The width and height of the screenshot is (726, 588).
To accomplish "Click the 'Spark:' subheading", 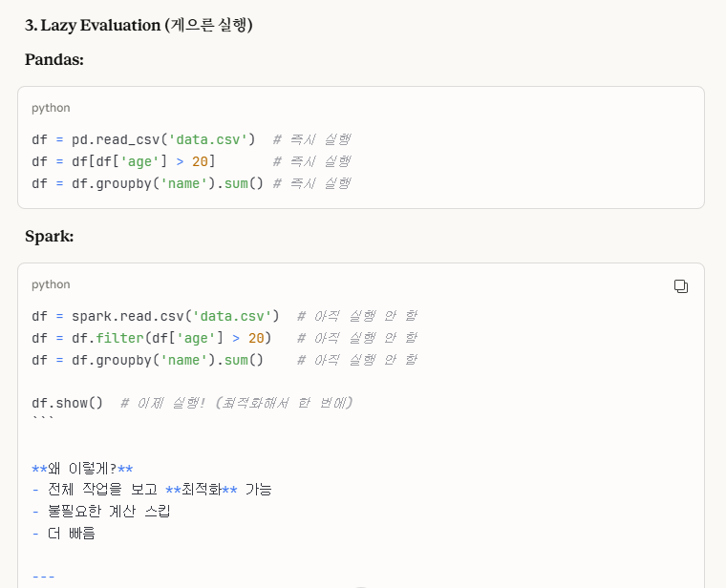I will click(x=49, y=237).
